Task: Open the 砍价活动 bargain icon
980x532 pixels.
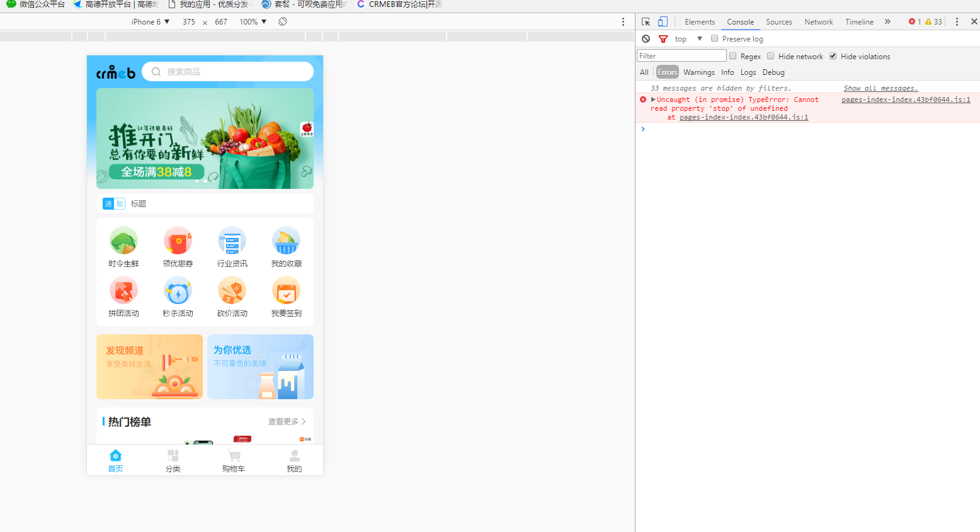Action: click(232, 290)
